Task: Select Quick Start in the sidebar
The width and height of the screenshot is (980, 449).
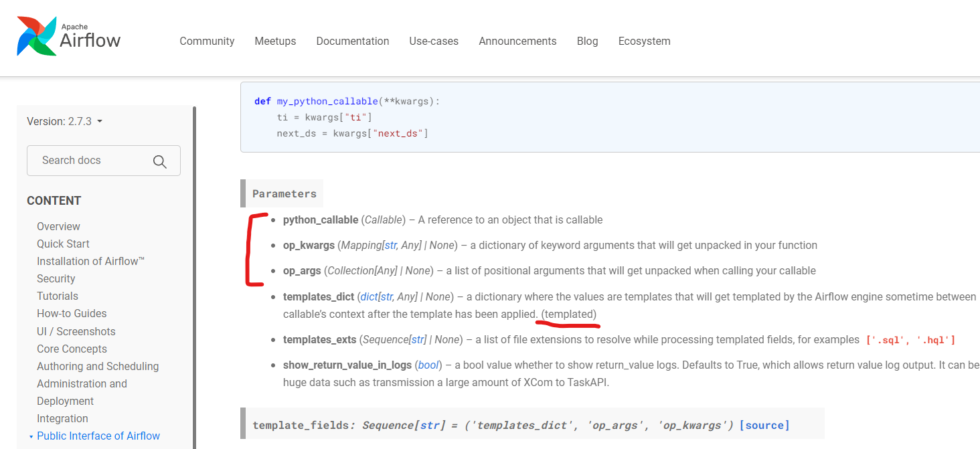Action: [63, 244]
